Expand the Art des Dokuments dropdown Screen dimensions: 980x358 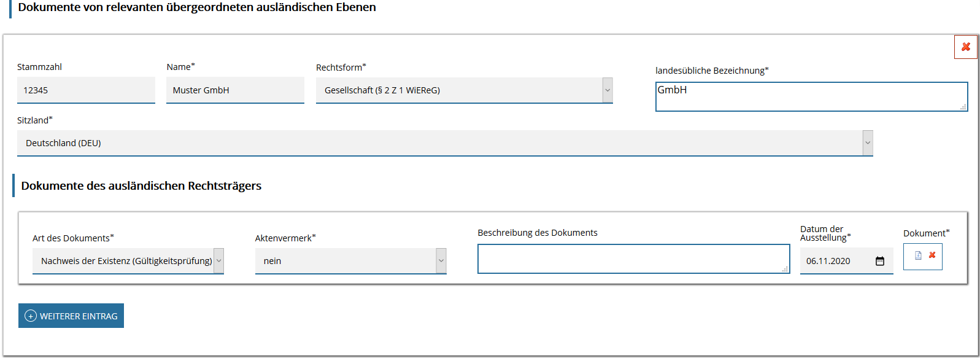[x=218, y=261]
